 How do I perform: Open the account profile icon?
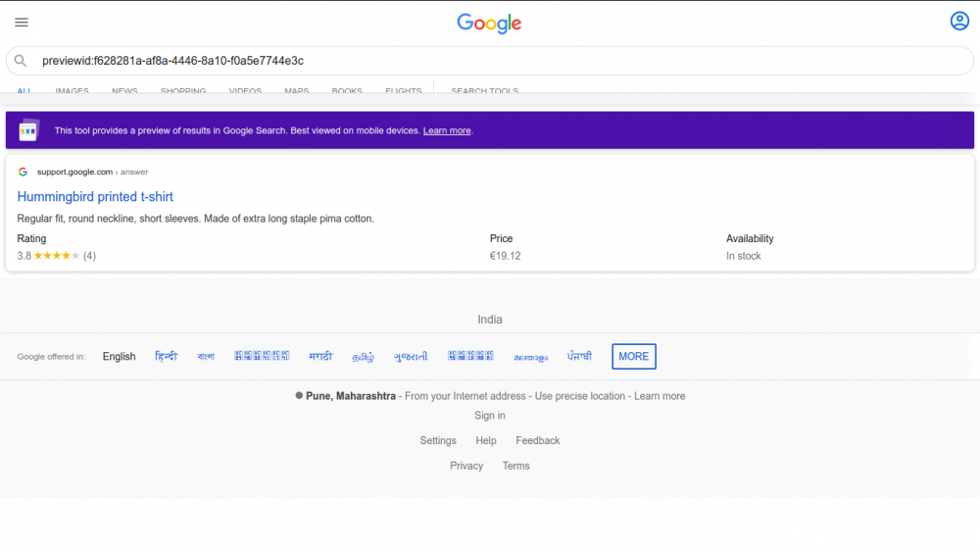pyautogui.click(x=959, y=22)
